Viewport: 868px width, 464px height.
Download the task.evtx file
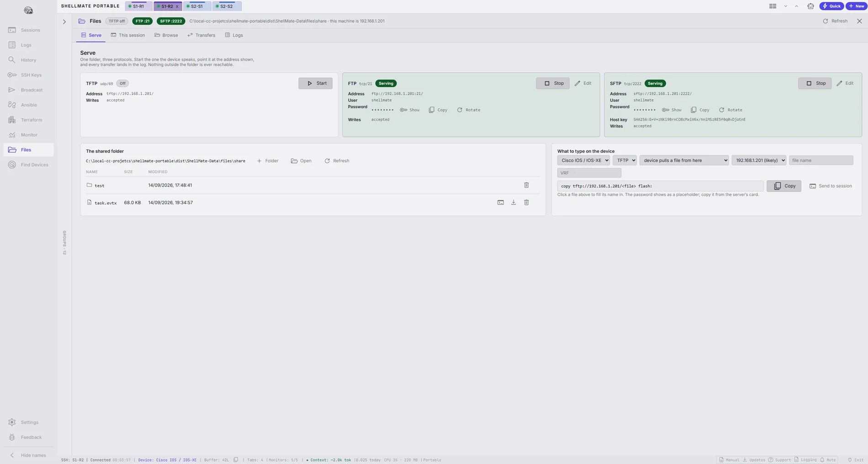point(513,203)
